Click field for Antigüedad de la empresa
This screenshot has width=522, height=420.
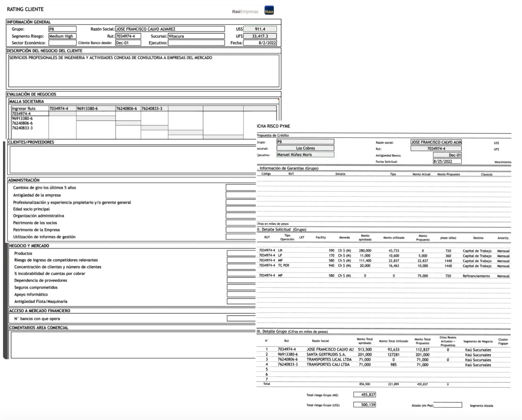[241, 195]
